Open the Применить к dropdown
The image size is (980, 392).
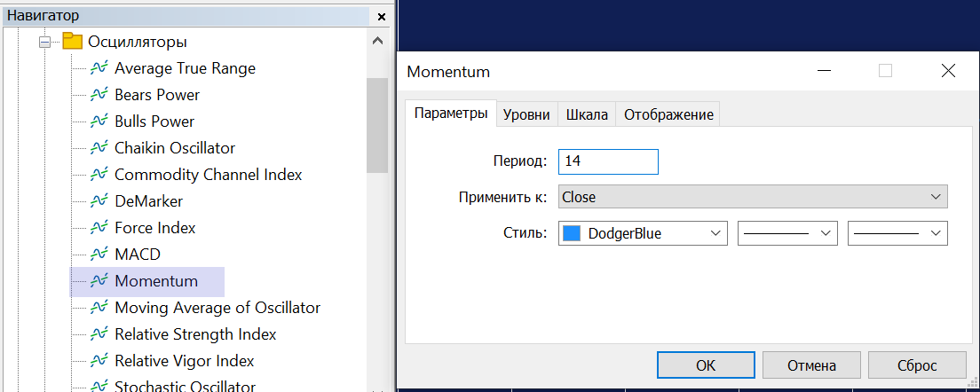coord(753,197)
